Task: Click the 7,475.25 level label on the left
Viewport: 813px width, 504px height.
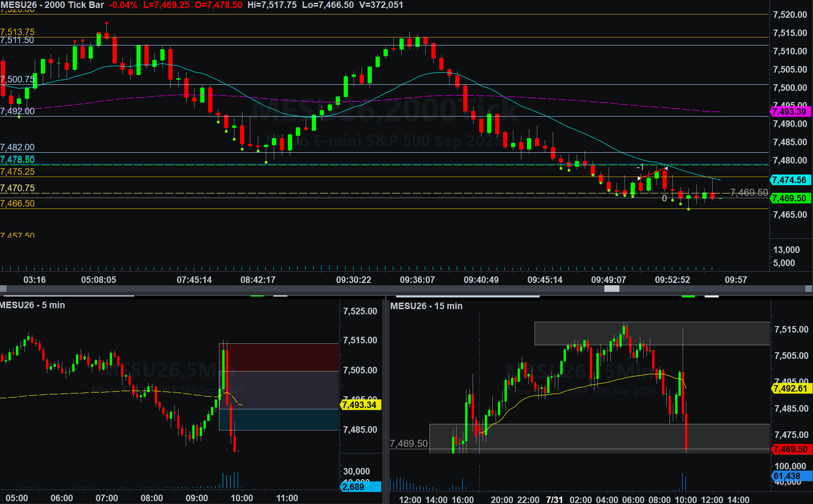Action: (17, 171)
